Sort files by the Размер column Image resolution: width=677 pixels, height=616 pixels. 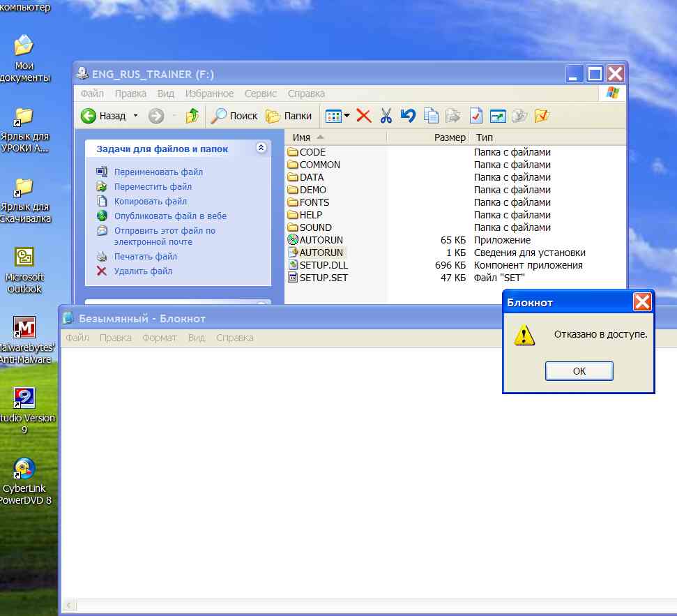click(x=449, y=137)
